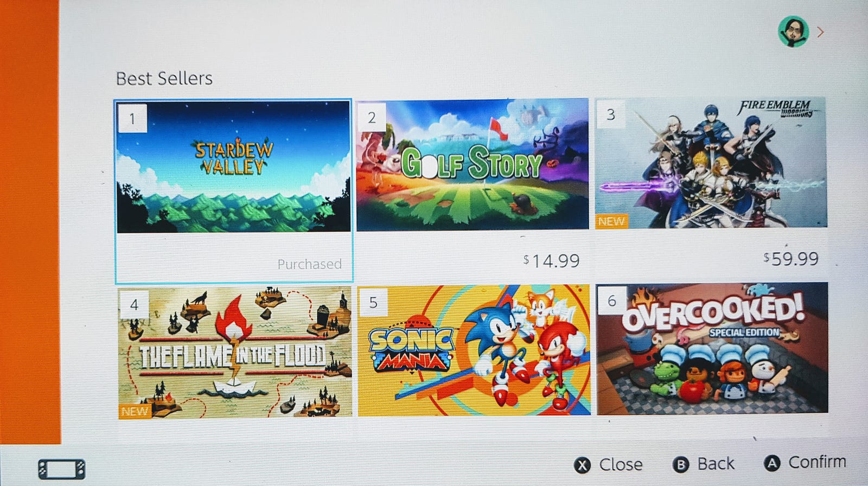Click the Switch console icon in footer
This screenshot has height=486, width=868.
click(61, 469)
